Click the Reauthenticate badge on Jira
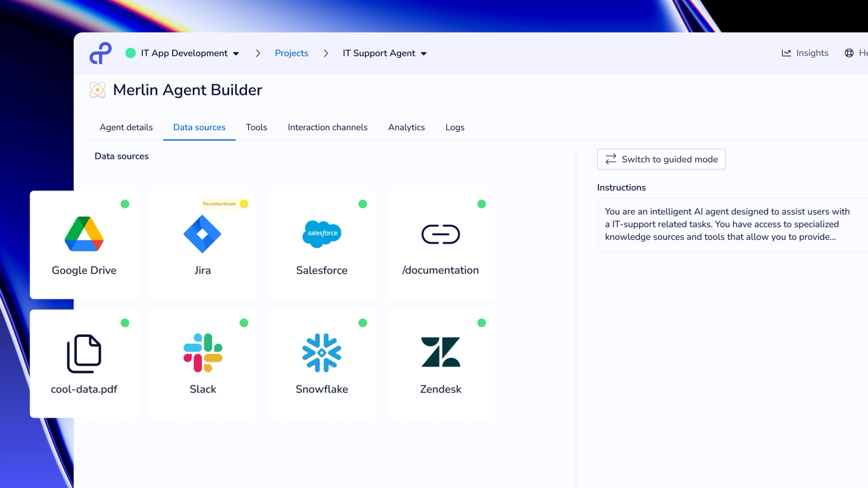 (x=225, y=204)
